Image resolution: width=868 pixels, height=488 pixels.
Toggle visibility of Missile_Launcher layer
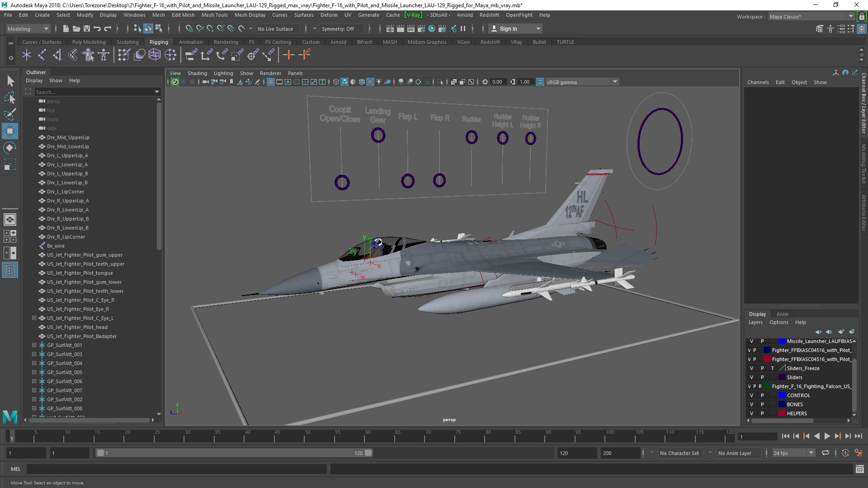(751, 341)
